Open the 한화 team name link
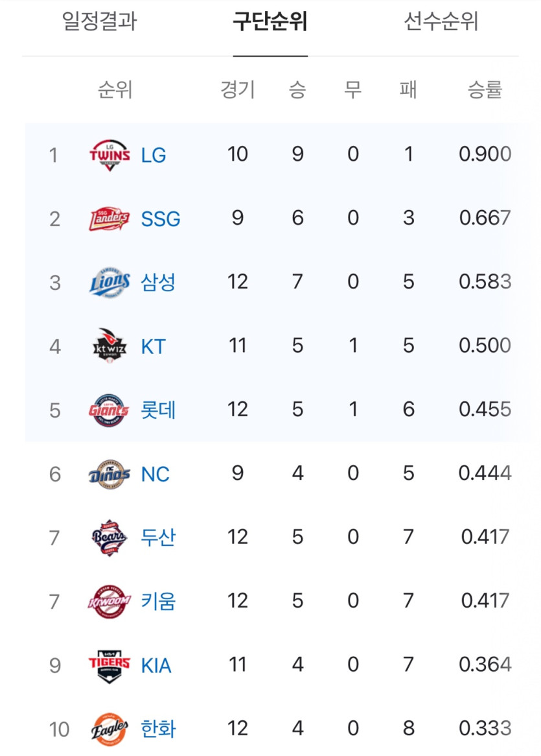The height and width of the screenshot is (756, 541). pyautogui.click(x=158, y=729)
